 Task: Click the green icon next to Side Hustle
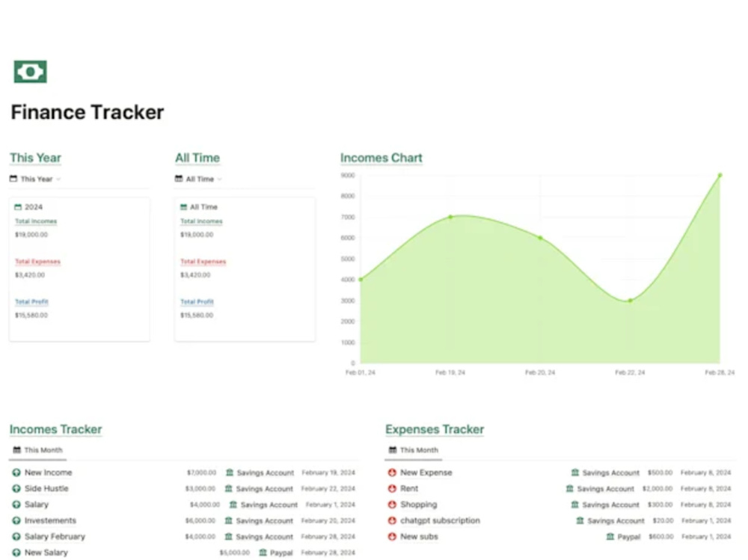[x=16, y=488]
